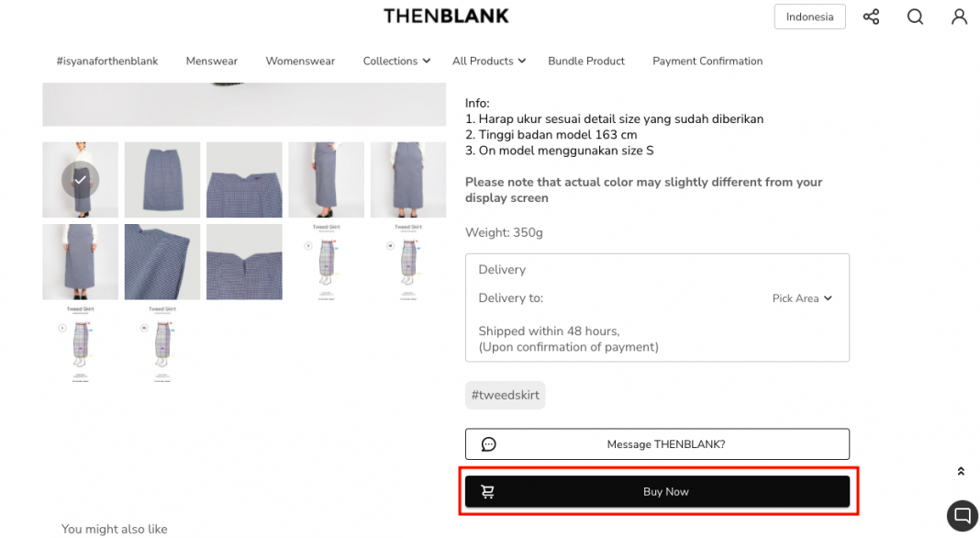Open the user account icon
980x538 pixels.
(x=959, y=17)
